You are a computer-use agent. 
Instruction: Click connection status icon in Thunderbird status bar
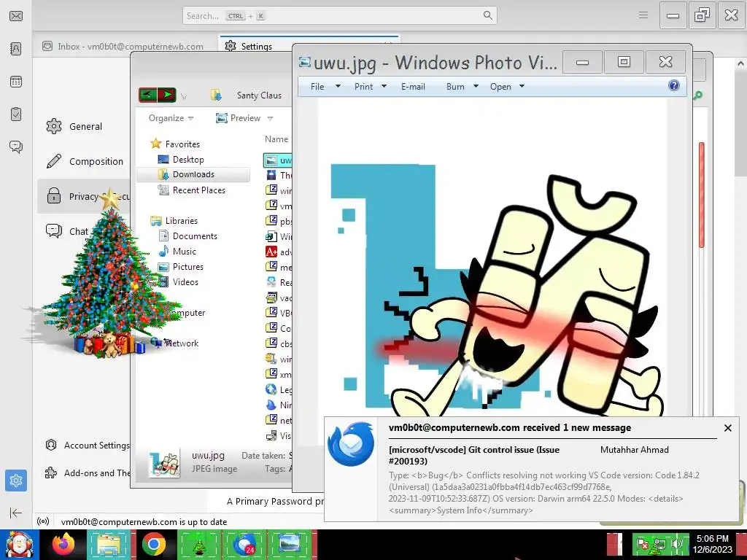tap(43, 521)
